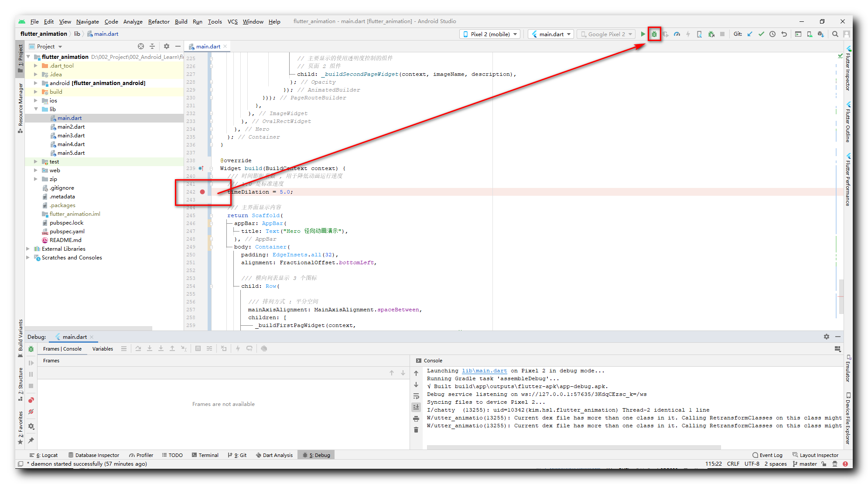
Task: Select main3.dart in the project tree
Action: click(x=71, y=136)
